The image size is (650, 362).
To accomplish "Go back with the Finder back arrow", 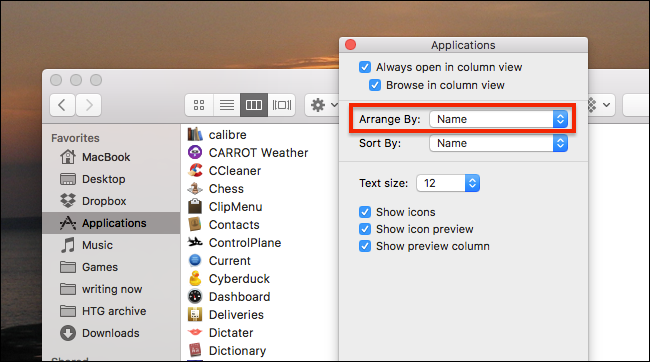I will pyautogui.click(x=62, y=105).
